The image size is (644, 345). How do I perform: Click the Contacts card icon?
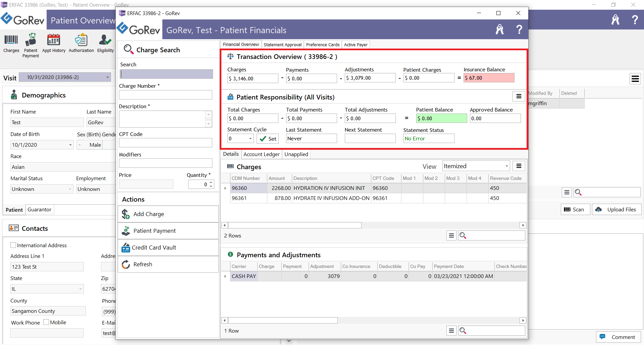14,228
